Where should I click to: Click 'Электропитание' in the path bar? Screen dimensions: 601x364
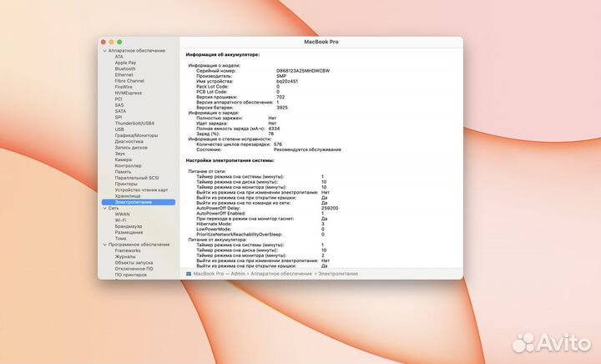pyautogui.click(x=338, y=274)
